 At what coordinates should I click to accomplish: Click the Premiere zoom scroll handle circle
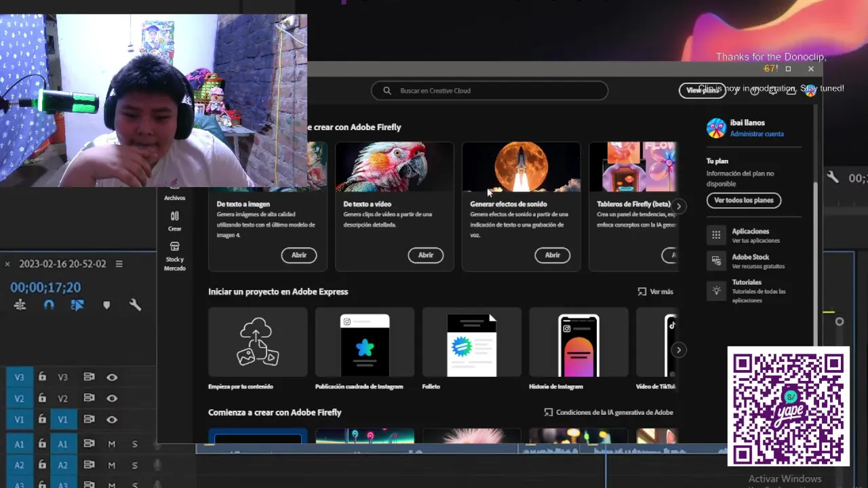[x=840, y=321]
